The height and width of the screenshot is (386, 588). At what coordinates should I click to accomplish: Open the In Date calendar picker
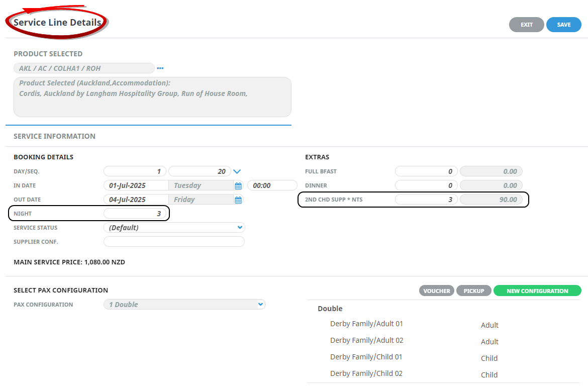[x=238, y=186]
